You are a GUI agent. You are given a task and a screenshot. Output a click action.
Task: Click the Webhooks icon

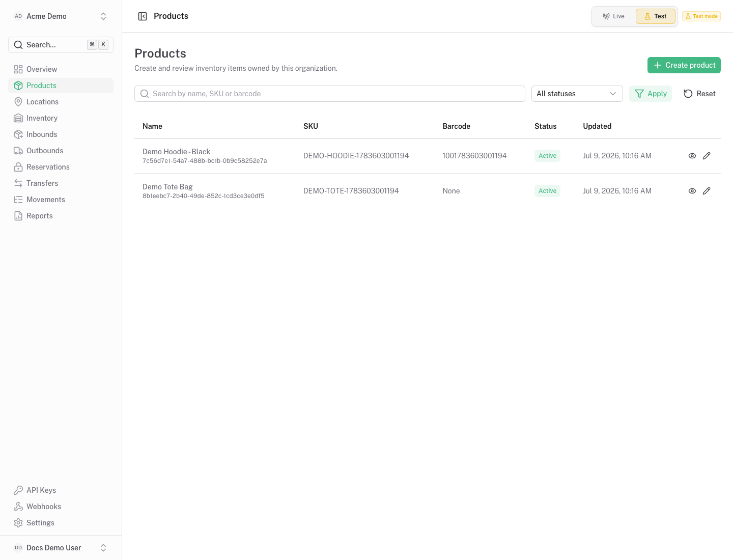(18, 507)
